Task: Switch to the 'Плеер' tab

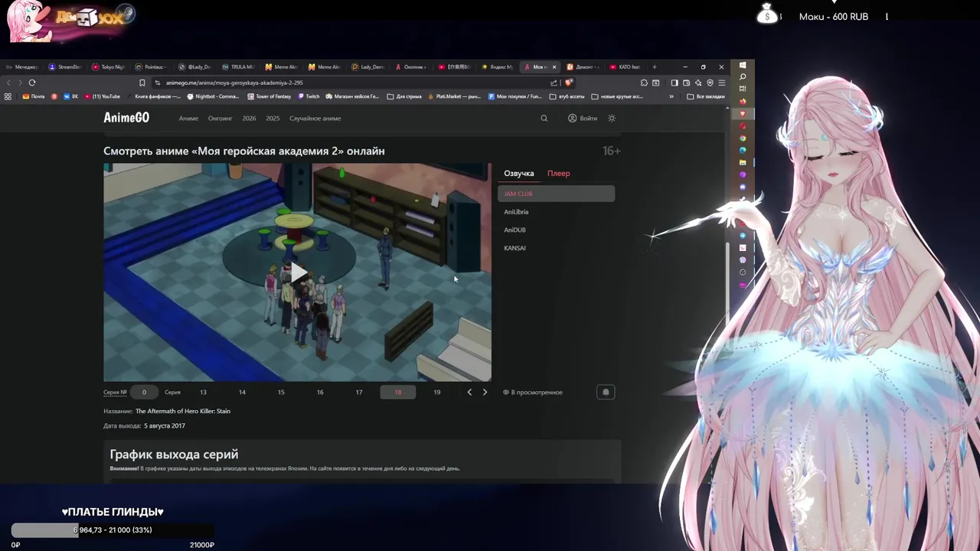Action: point(558,173)
